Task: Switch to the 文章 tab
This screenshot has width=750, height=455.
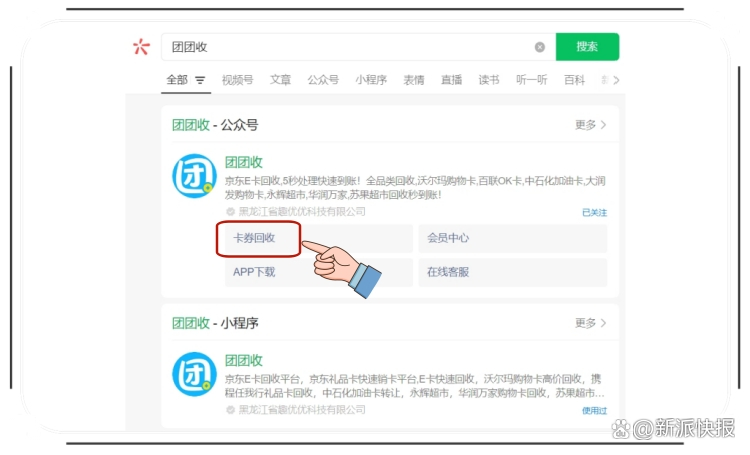Action: click(280, 80)
